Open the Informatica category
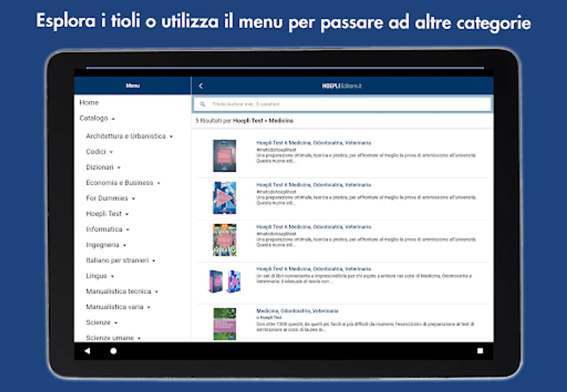The height and width of the screenshot is (392, 567). (104, 229)
